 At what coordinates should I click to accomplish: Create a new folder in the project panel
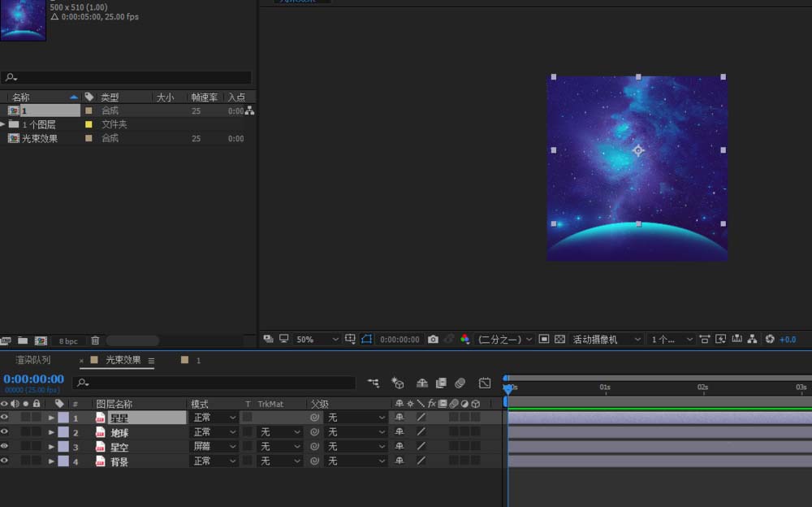tap(23, 340)
